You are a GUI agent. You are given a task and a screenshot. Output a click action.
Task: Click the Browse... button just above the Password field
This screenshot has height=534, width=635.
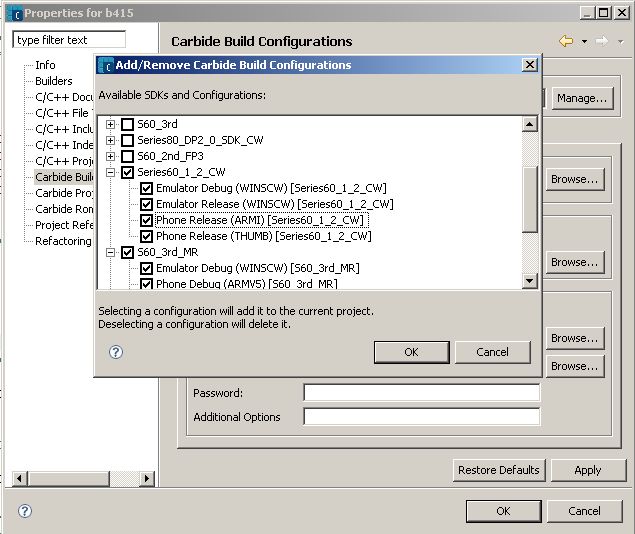pyautogui.click(x=575, y=366)
